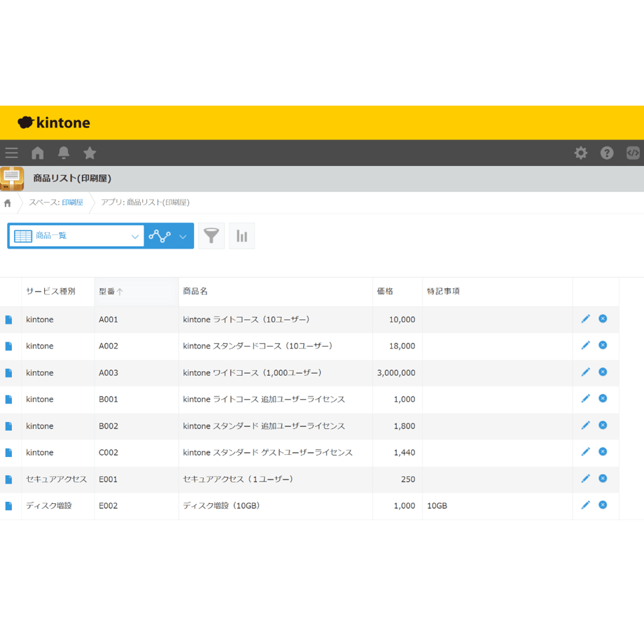The width and height of the screenshot is (644, 644).
Task: Click product name kintone スタンダード ゲストユーザーライセンス
Action: tap(268, 453)
